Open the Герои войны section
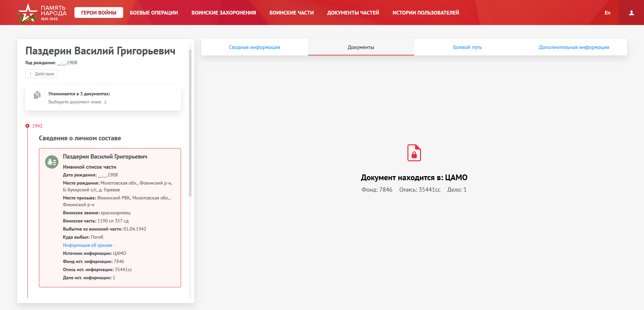The image size is (644, 310). click(98, 13)
